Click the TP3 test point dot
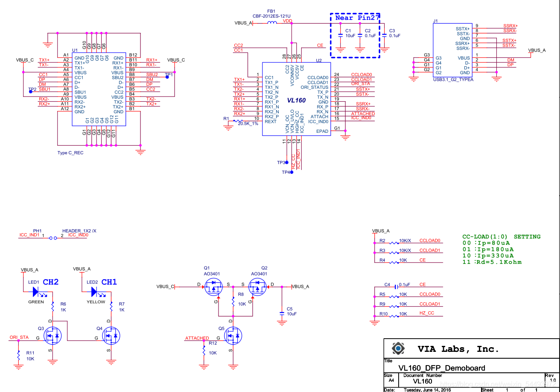This screenshot has width=560, height=392. coord(286,162)
